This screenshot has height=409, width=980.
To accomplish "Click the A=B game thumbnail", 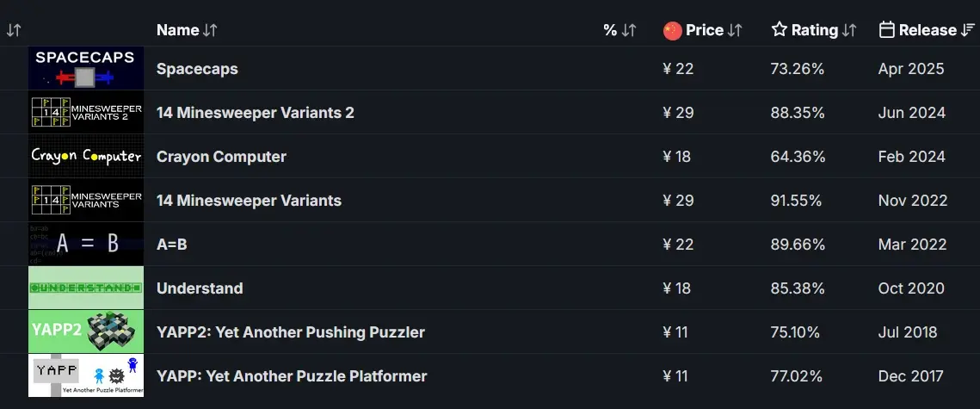I will [86, 245].
